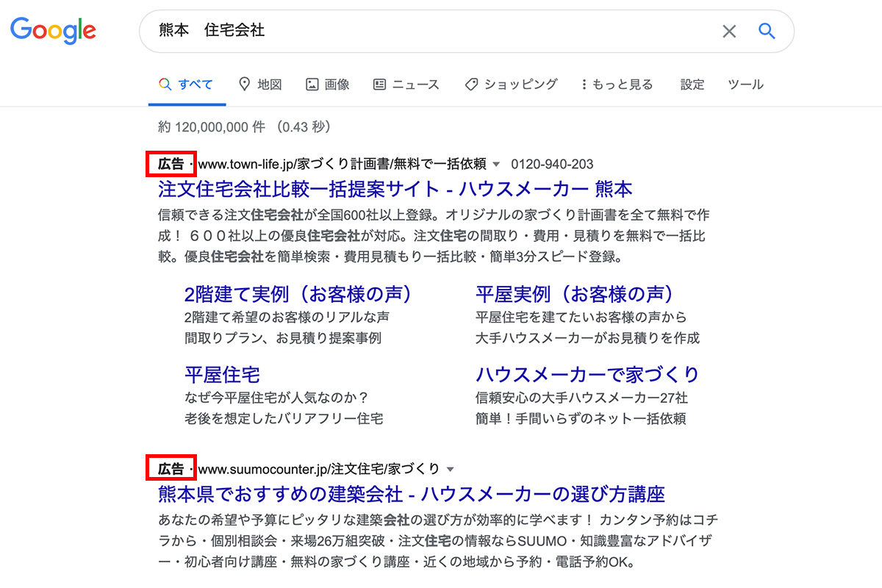The width and height of the screenshot is (882, 588).
Task: Open the ショッピング tab
Action: [511, 85]
